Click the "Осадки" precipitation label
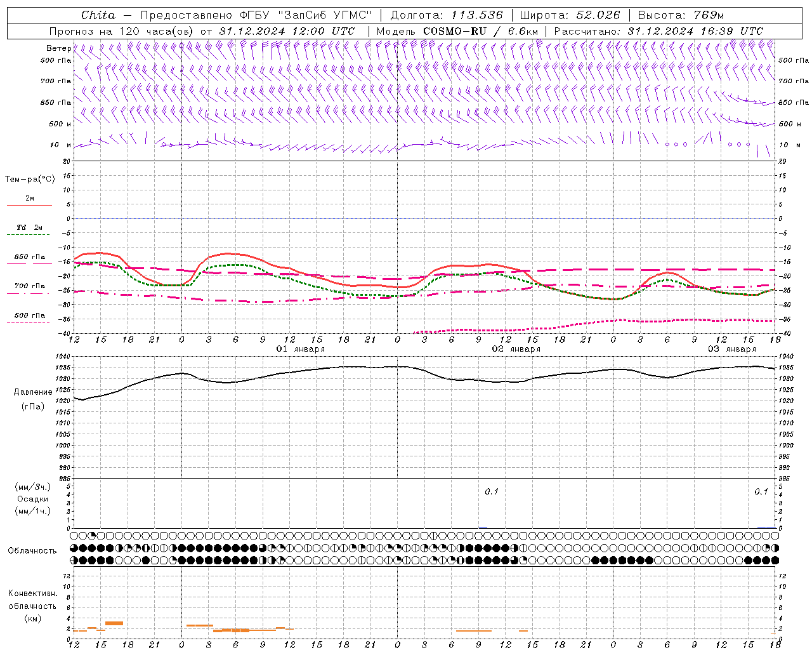This screenshot has width=812, height=650. pos(33,499)
